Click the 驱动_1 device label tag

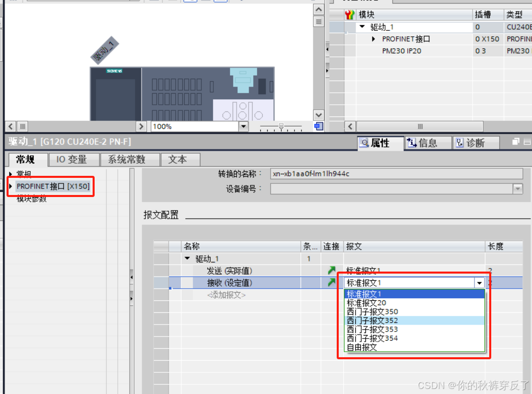(105, 50)
